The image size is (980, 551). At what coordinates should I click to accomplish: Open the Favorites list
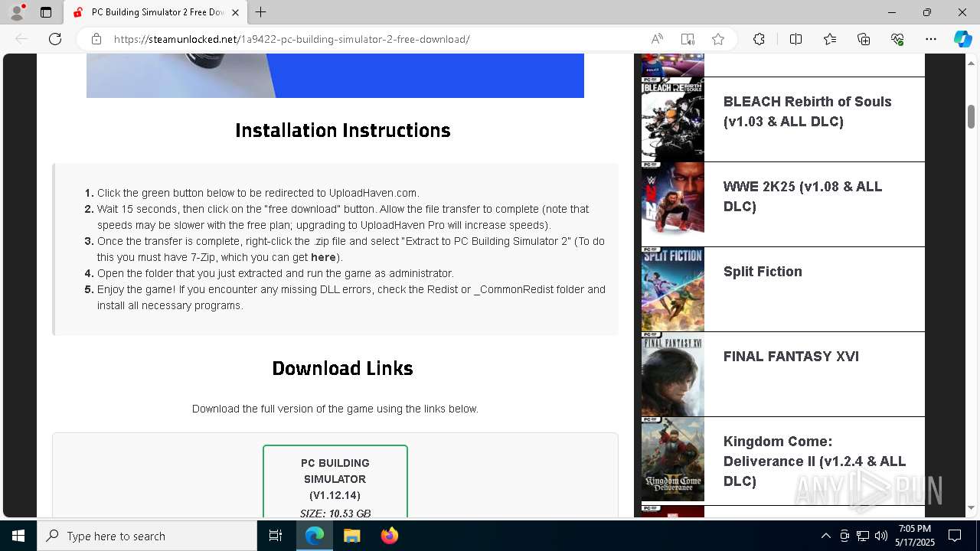[x=830, y=39]
